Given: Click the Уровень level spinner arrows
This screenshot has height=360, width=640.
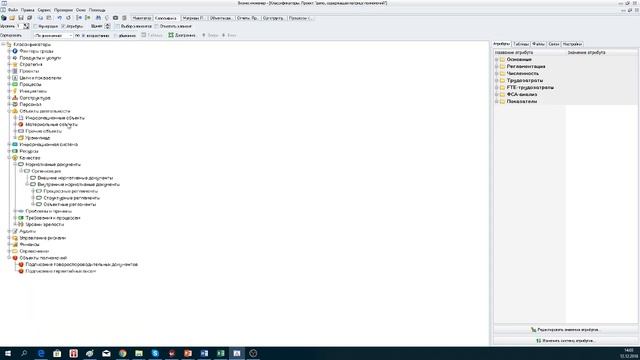Looking at the screenshot, I should click(x=26, y=26).
